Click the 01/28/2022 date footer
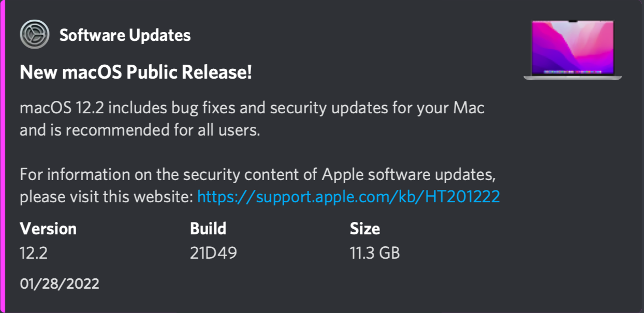Screen dimensions: 644x313 60,284
